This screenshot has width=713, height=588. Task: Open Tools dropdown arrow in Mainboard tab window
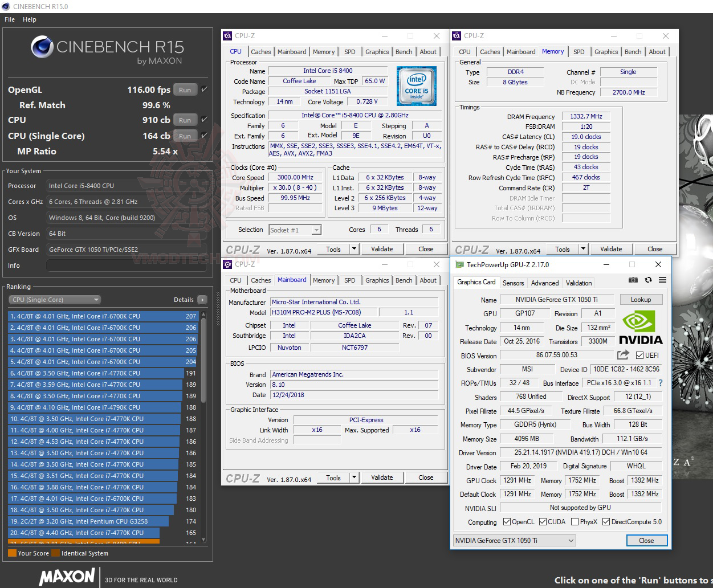pos(354,477)
